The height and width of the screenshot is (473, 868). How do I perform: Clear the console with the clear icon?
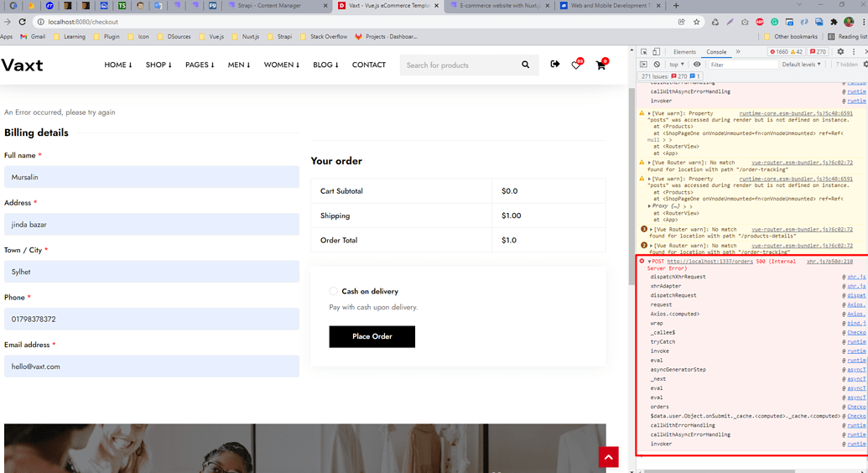657,65
